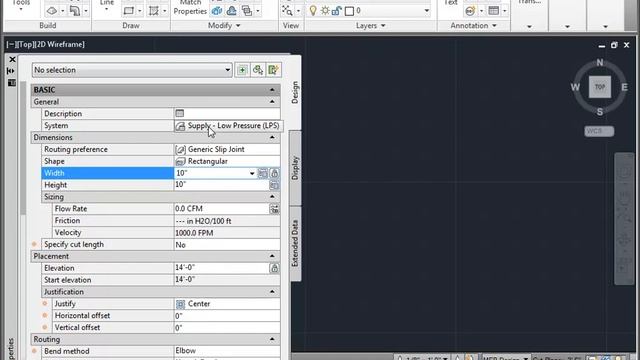Switch to the Design tab of palette
640x360 pixels.
[295, 92]
